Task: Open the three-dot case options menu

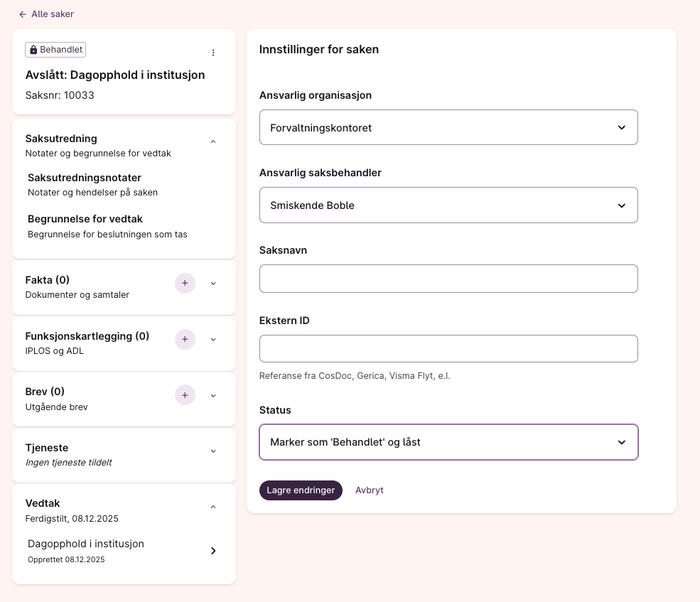Action: pyautogui.click(x=213, y=53)
